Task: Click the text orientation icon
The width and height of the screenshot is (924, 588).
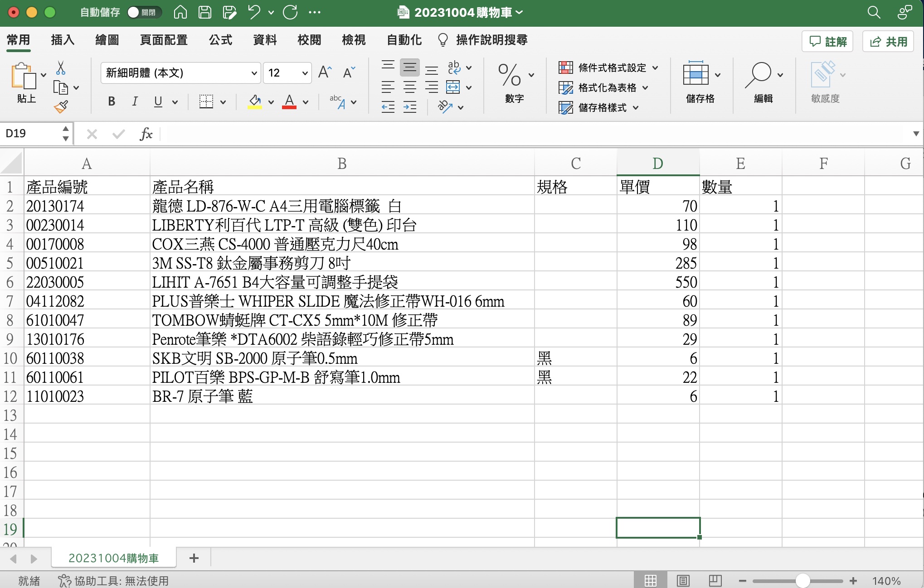Action: point(445,107)
